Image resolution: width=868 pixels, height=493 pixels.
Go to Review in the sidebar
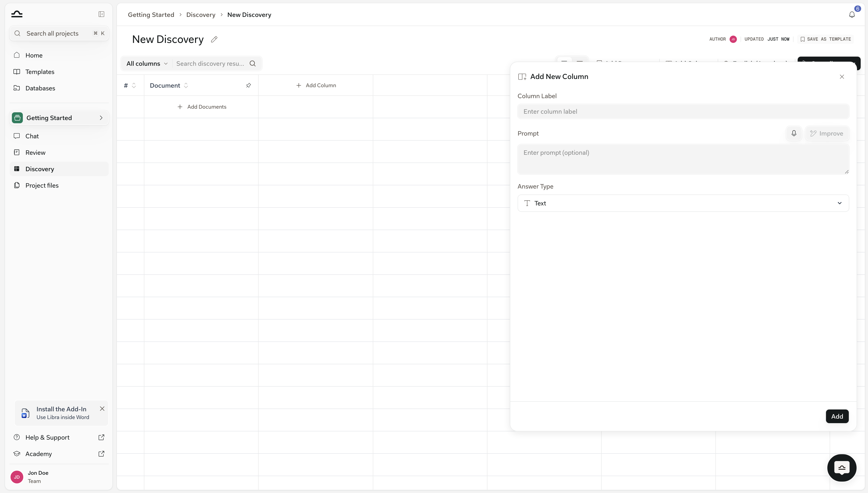pyautogui.click(x=59, y=152)
